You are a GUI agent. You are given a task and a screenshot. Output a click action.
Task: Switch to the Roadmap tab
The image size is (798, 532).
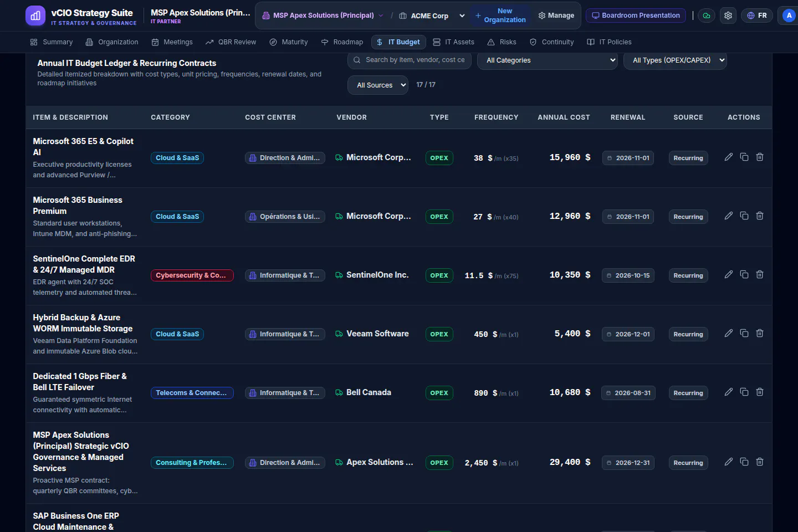[x=342, y=42]
